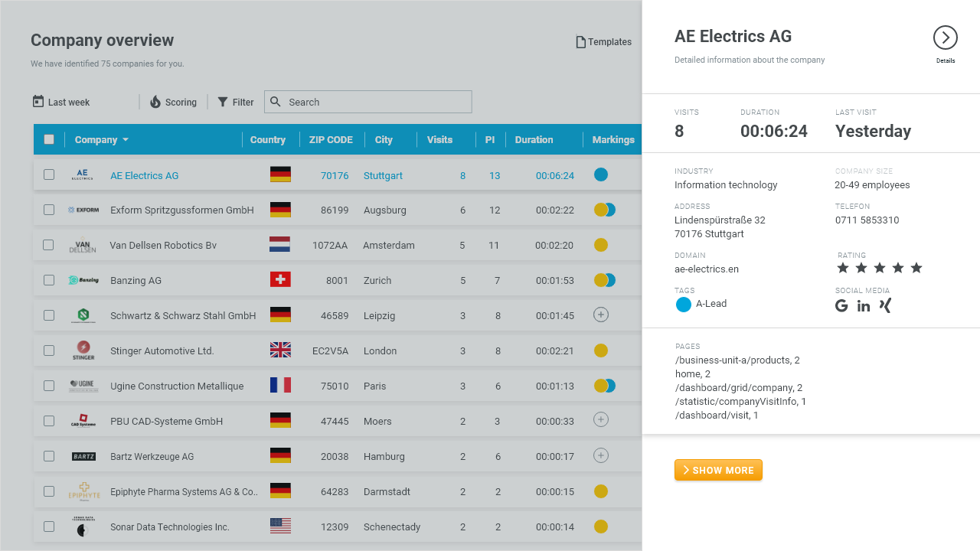980x551 pixels.
Task: Check the box for Ugine Construction Metallique
Action: [49, 386]
